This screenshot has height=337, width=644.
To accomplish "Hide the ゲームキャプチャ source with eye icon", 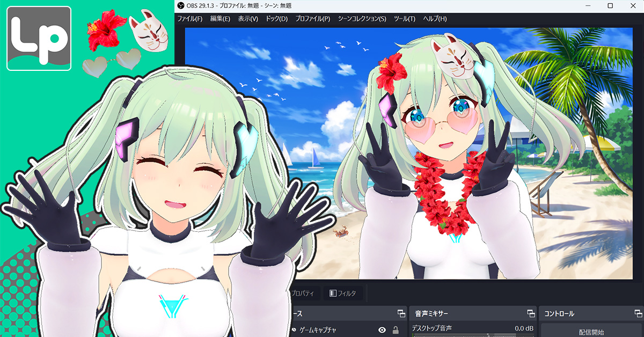I will [382, 330].
